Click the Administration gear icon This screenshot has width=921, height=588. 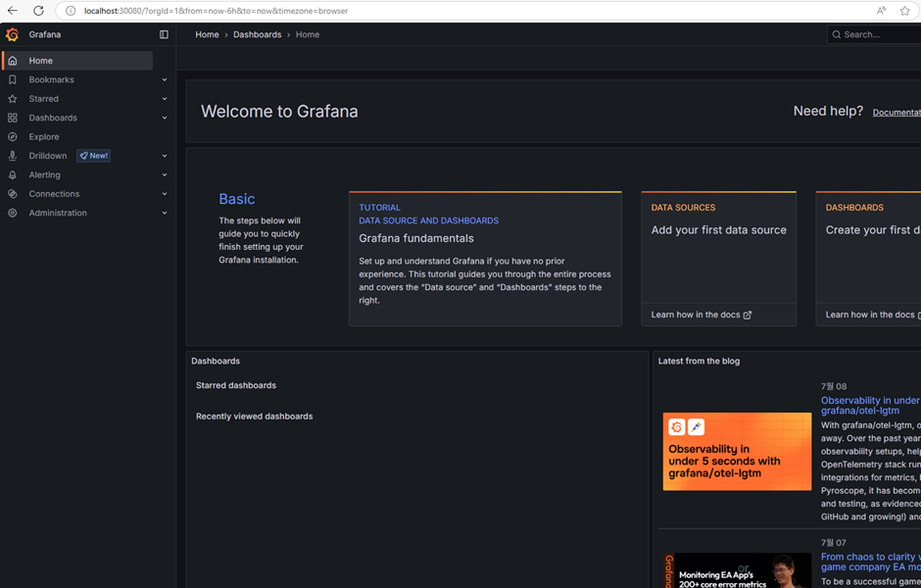[x=13, y=214]
